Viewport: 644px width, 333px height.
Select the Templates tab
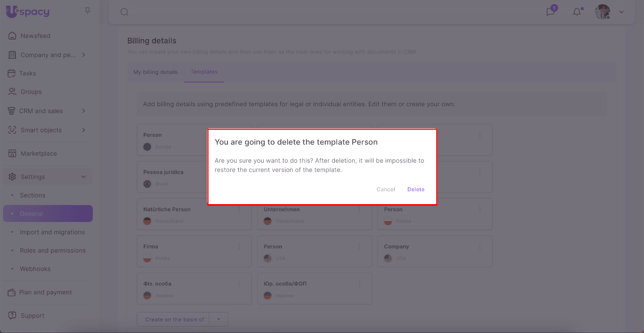pos(204,72)
